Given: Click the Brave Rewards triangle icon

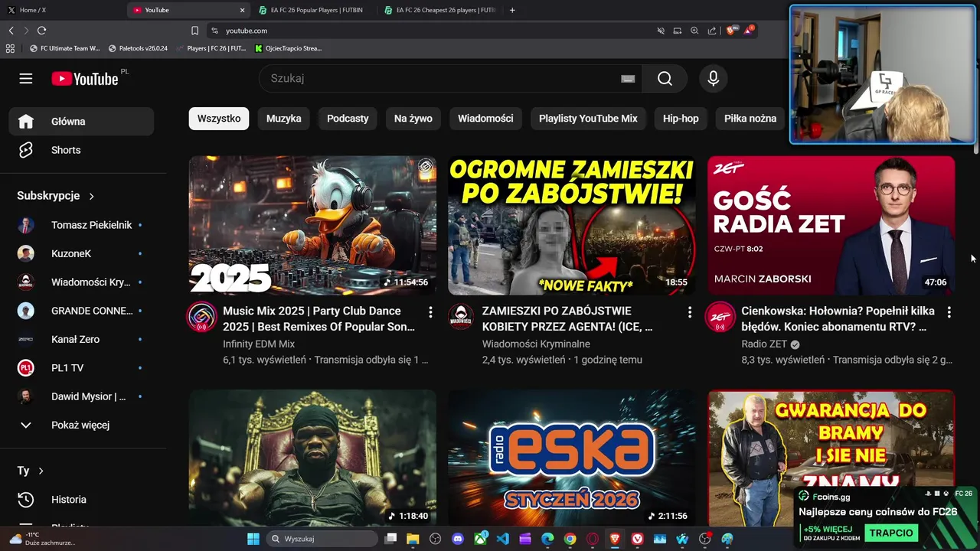Looking at the screenshot, I should pos(748,31).
